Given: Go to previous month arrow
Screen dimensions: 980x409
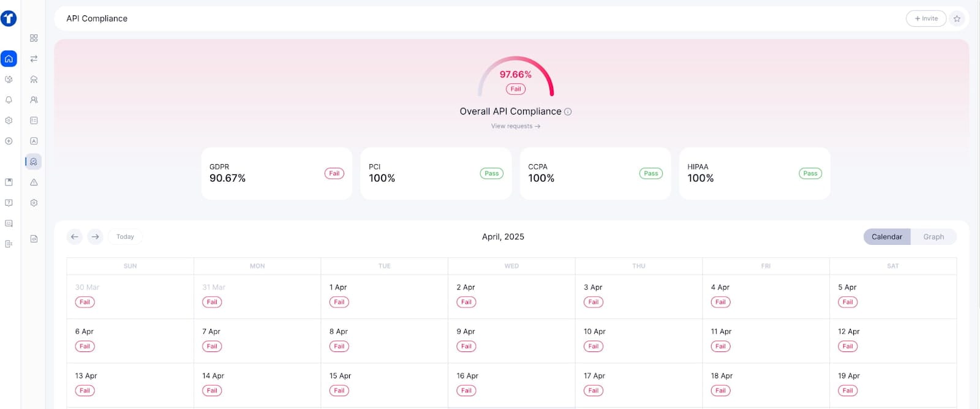Looking at the screenshot, I should click(75, 236).
